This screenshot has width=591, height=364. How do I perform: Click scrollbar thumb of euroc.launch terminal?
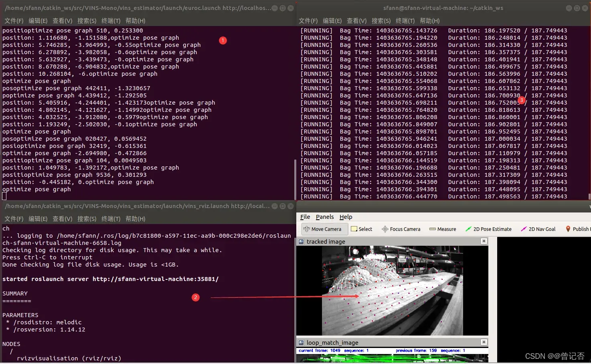[x=295, y=179]
